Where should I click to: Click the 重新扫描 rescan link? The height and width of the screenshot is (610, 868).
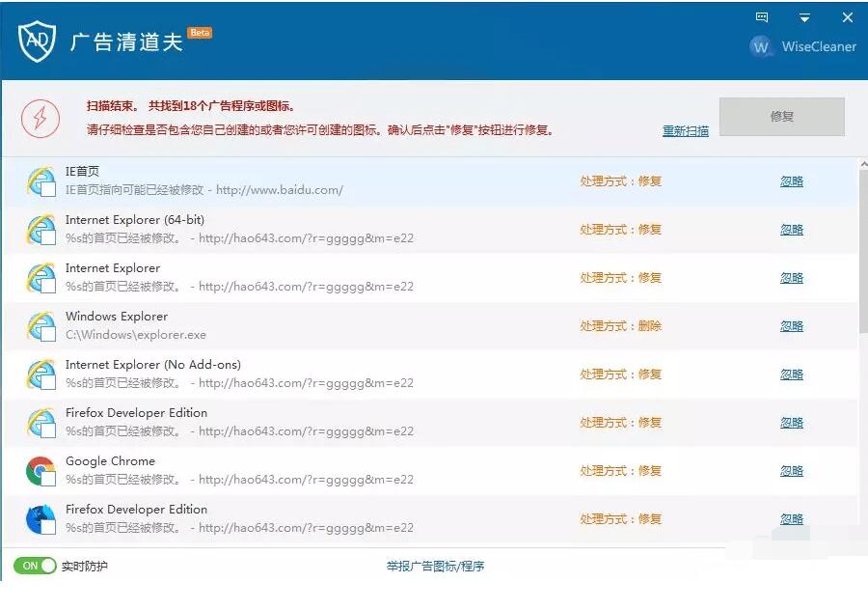pos(685,131)
